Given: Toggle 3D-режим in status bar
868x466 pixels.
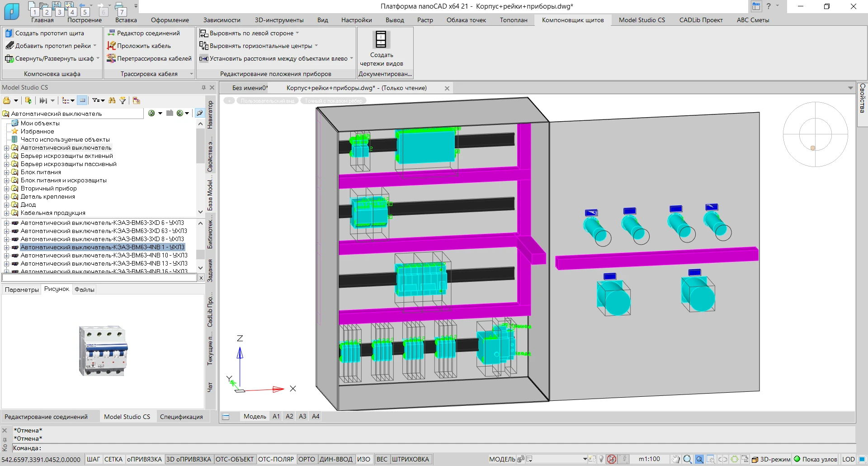Looking at the screenshot, I should (771, 459).
